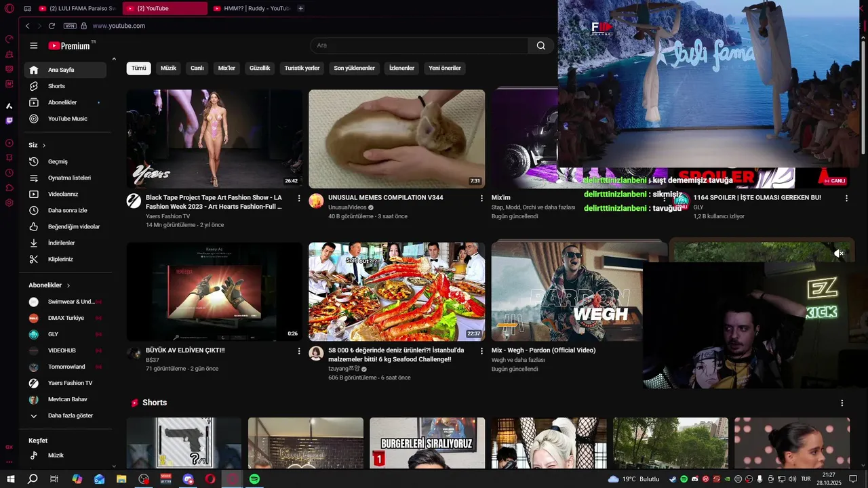The width and height of the screenshot is (868, 488).
Task: Click the site padlock icon
Action: [x=84, y=26]
